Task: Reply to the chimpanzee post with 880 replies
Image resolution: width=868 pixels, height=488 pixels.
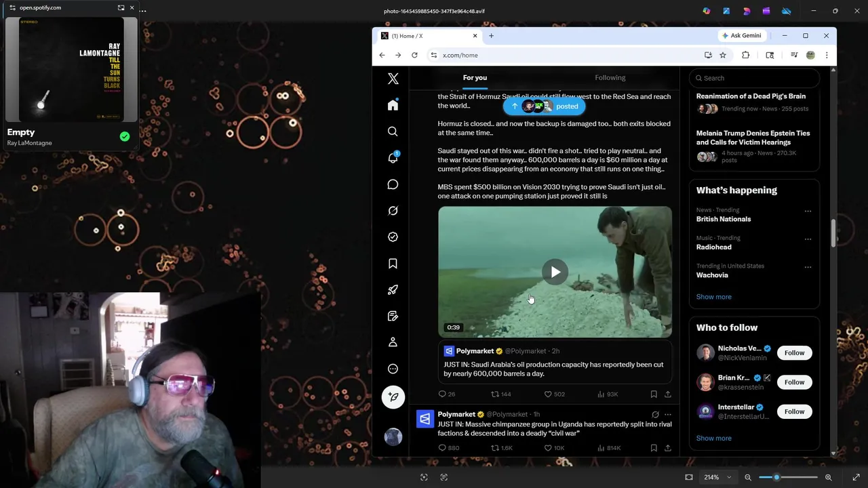Action: point(448,448)
